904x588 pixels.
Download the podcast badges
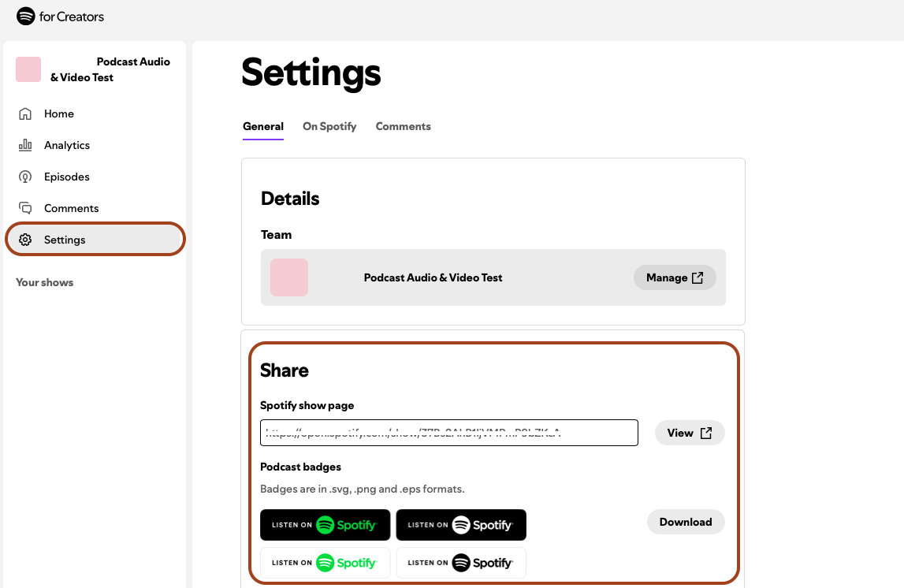686,522
